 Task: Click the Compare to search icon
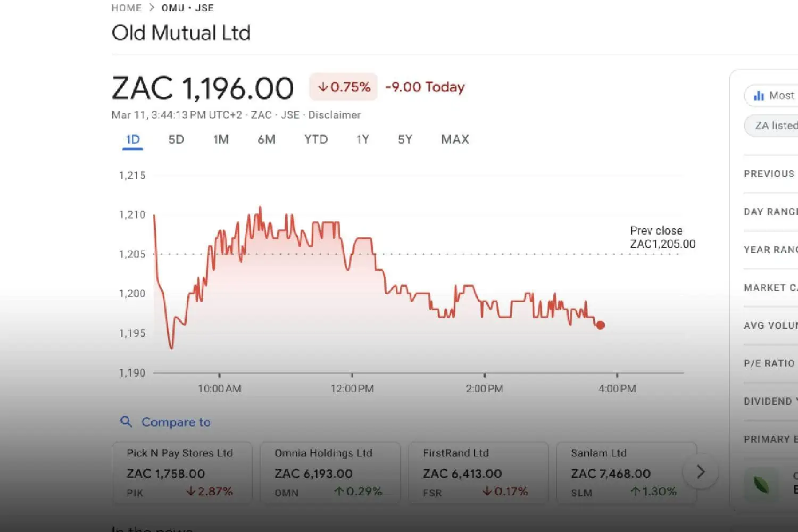click(x=126, y=422)
